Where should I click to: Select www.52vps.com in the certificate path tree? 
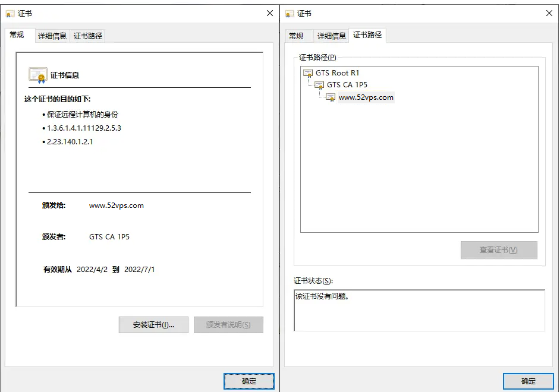click(366, 97)
